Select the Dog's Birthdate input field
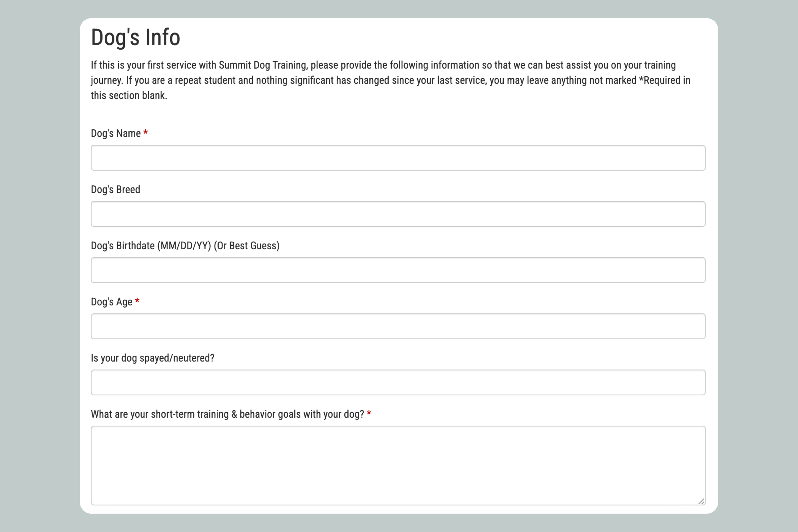The image size is (798, 532). (x=398, y=270)
